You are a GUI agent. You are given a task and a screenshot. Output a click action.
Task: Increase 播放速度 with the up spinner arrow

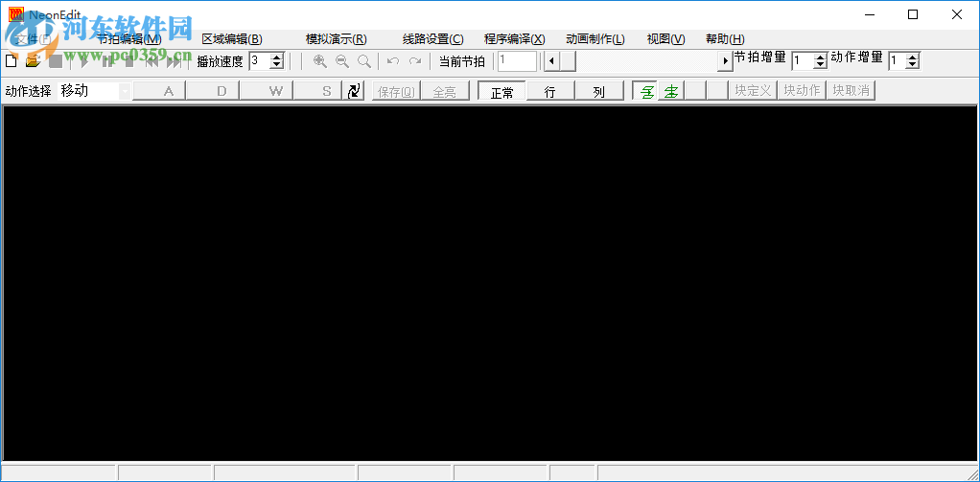coord(277,57)
